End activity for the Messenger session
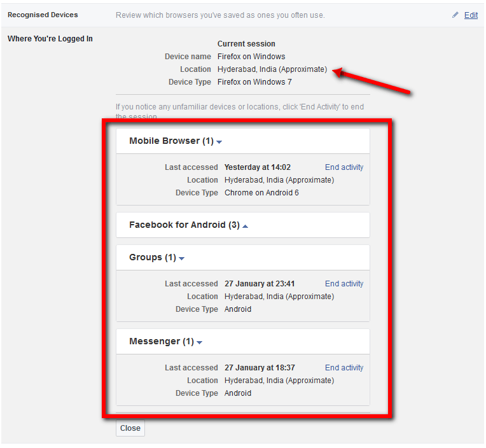Screen dimensions: 486x448 [x=344, y=367]
